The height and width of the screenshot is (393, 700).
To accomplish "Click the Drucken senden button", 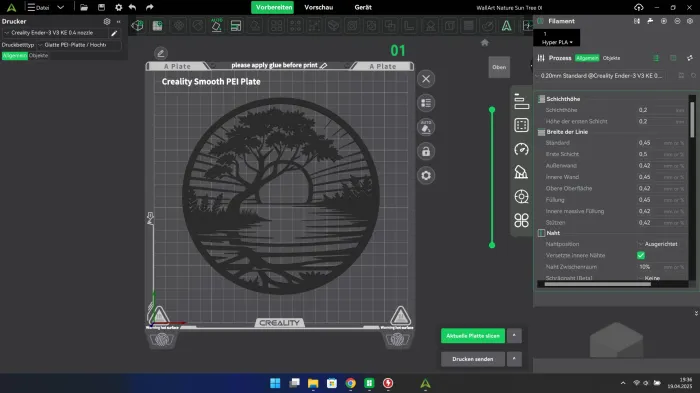I will pyautogui.click(x=473, y=359).
